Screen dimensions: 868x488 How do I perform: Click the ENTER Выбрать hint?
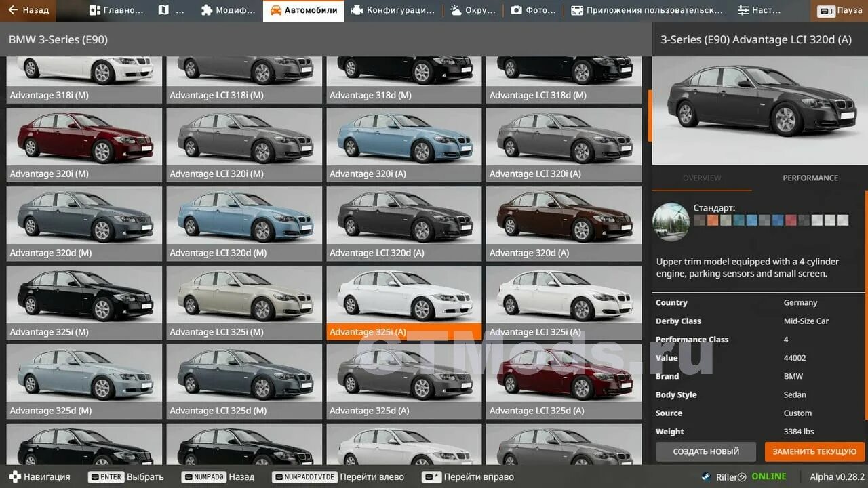click(125, 476)
